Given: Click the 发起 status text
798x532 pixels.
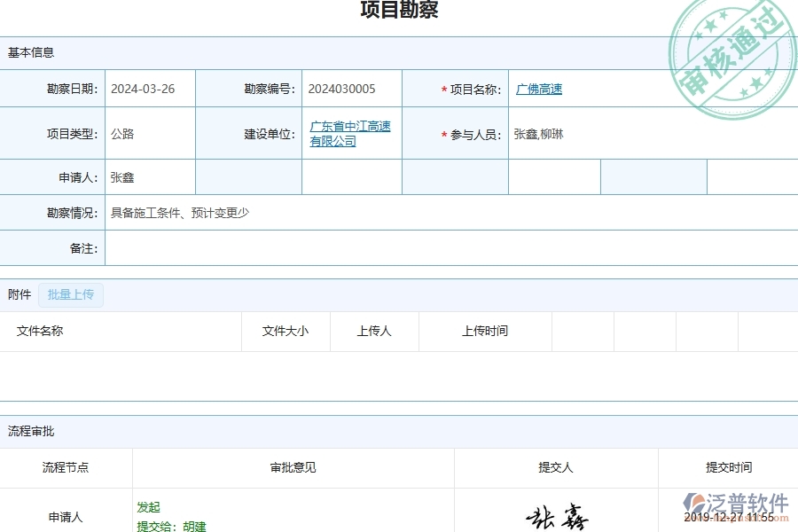Looking at the screenshot, I should pos(148,507).
